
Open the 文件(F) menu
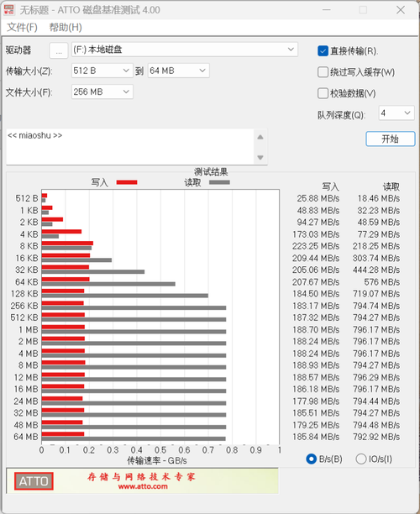click(x=23, y=27)
